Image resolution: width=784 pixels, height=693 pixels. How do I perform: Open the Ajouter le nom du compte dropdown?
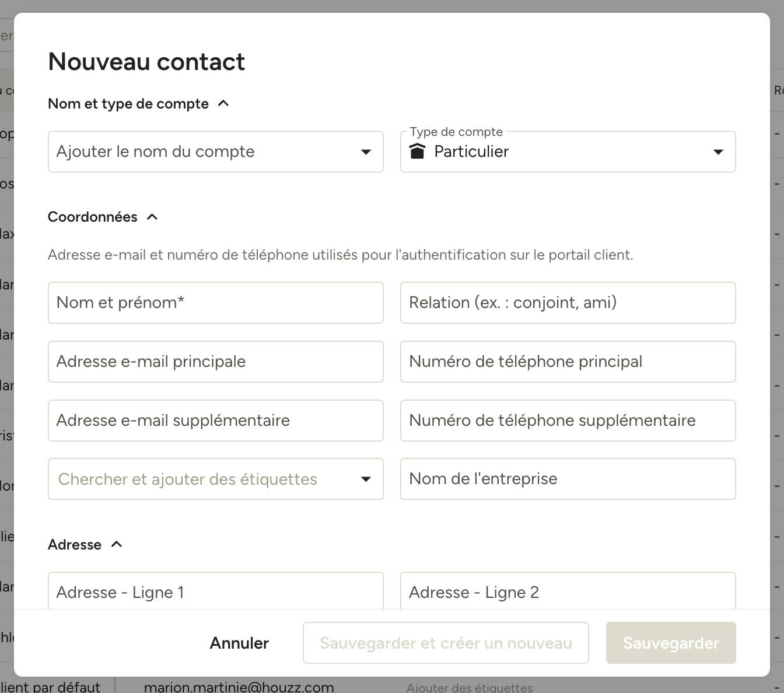(x=215, y=152)
